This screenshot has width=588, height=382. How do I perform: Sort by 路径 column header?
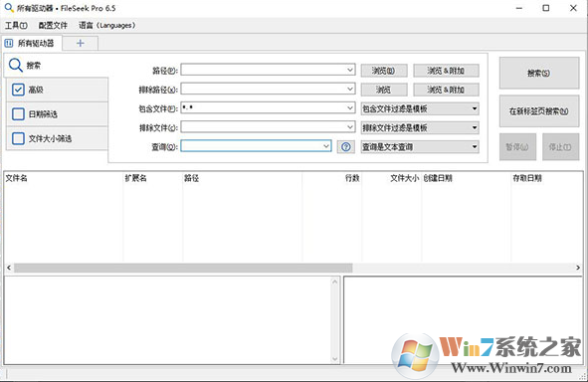coord(242,178)
